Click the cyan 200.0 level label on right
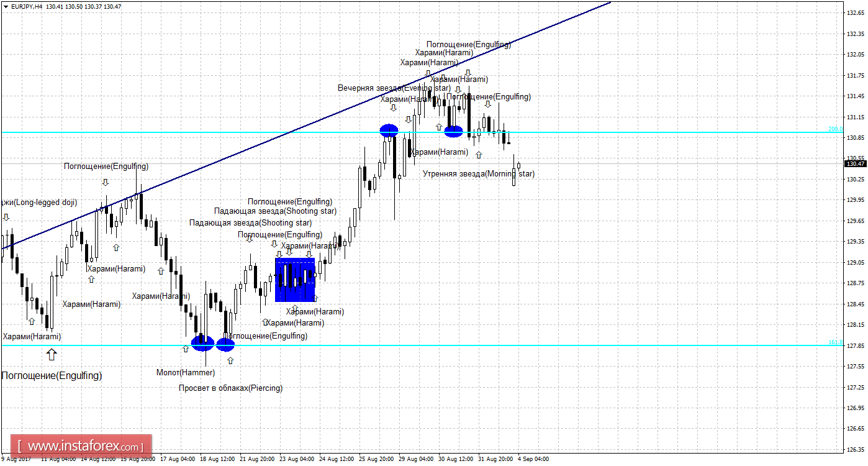The image size is (868, 466). tap(836, 129)
